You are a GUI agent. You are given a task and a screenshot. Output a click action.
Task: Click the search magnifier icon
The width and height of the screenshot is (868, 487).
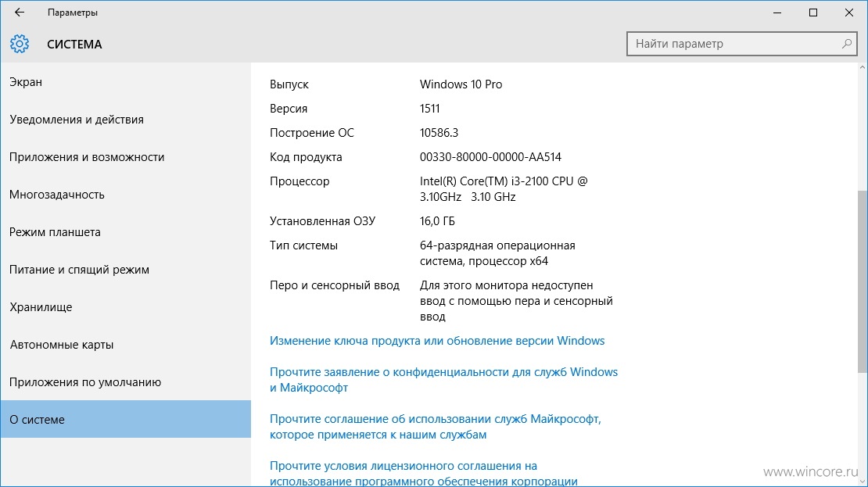[x=846, y=44]
